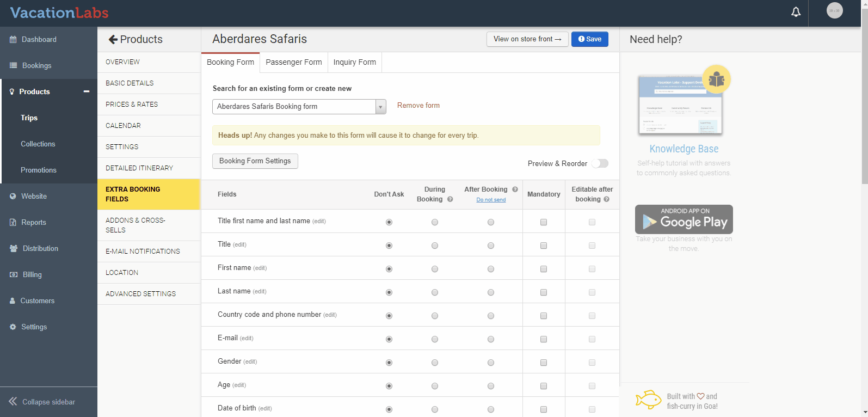Screen dimensions: 868x417
Task: Collapse the Products sidebar menu section
Action: click(x=86, y=91)
